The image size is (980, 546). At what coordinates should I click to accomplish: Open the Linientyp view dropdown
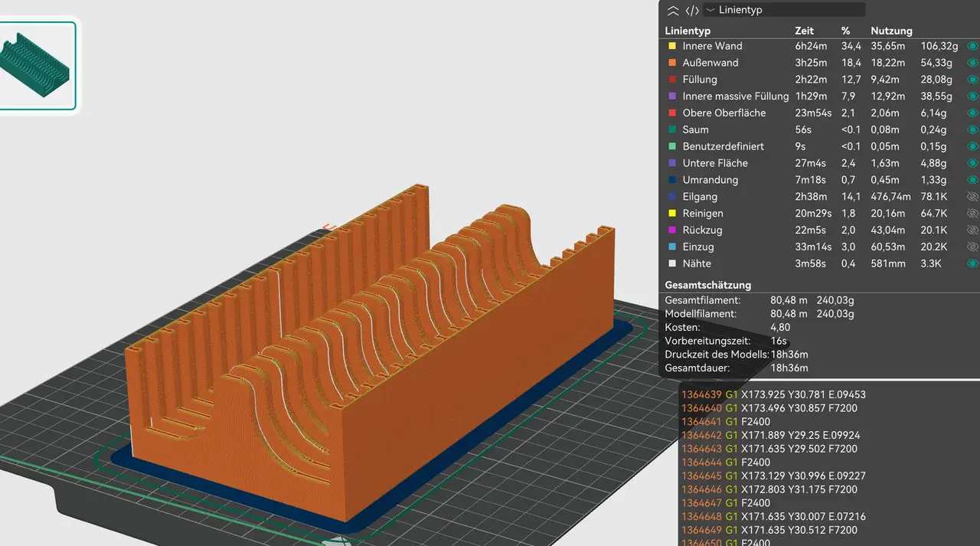click(x=784, y=10)
